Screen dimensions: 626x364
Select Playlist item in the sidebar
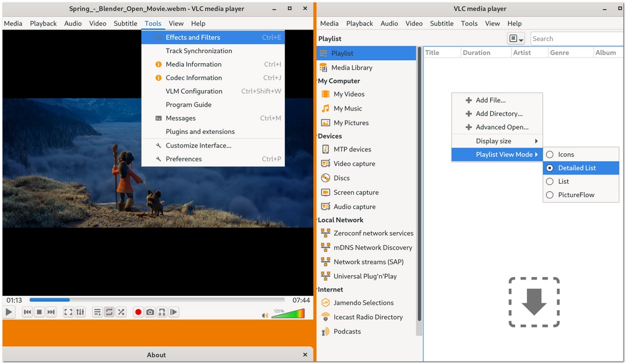366,53
